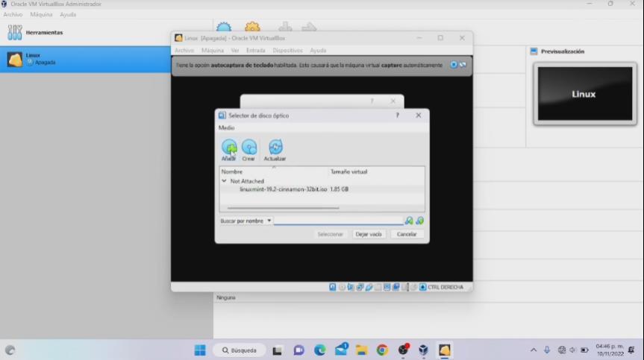Click the recording status bar icon
Screen dimensions: 644x360
396,287
